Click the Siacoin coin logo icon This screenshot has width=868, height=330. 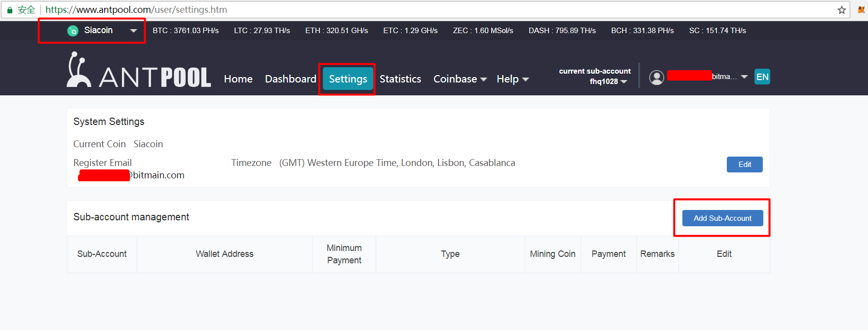click(73, 31)
